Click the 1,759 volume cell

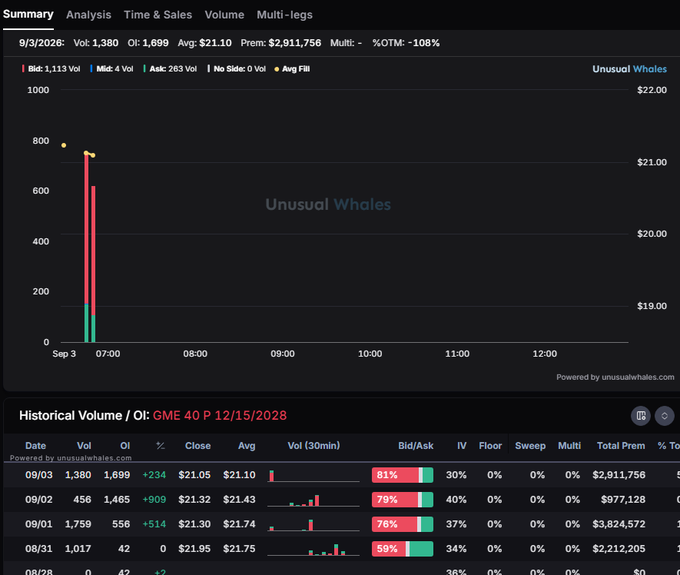[78, 524]
